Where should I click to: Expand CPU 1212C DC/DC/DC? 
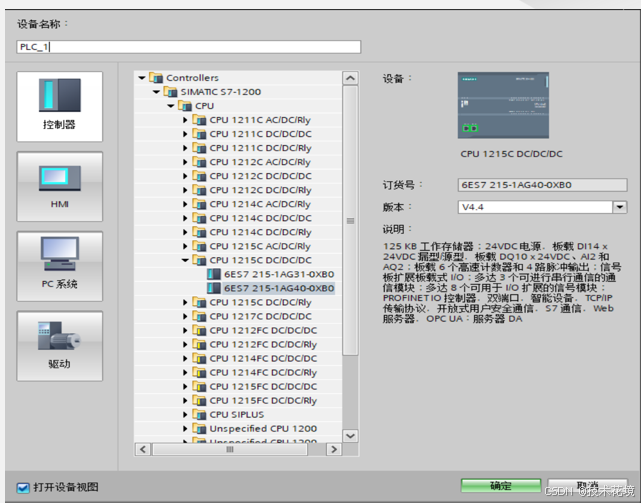click(x=185, y=176)
